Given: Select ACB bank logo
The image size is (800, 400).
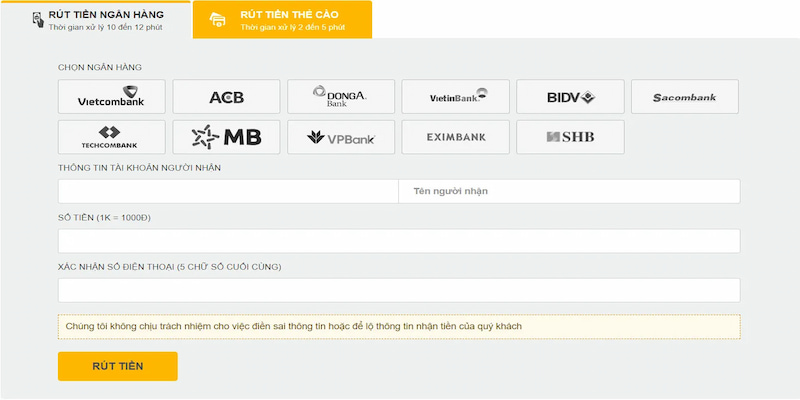Looking at the screenshot, I should (x=226, y=96).
